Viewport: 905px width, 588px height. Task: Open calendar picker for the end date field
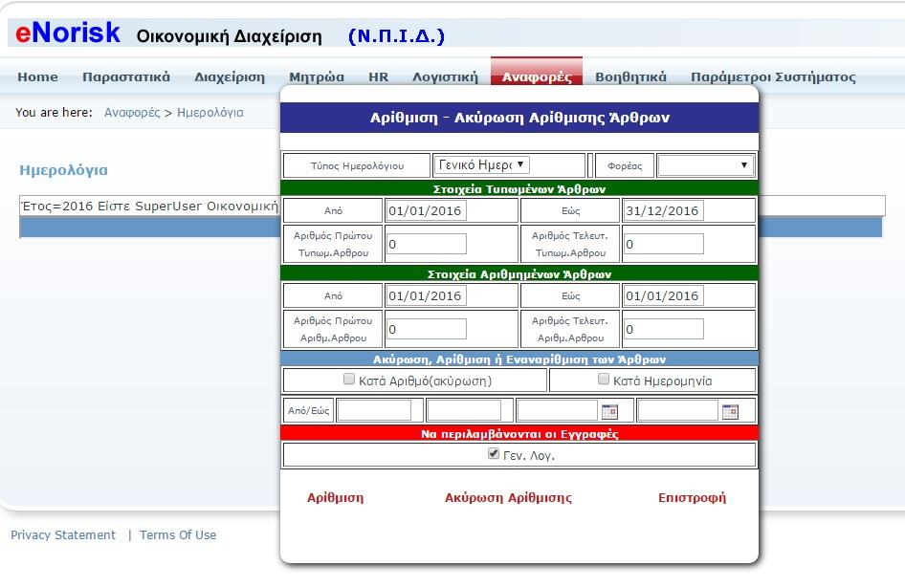(730, 411)
